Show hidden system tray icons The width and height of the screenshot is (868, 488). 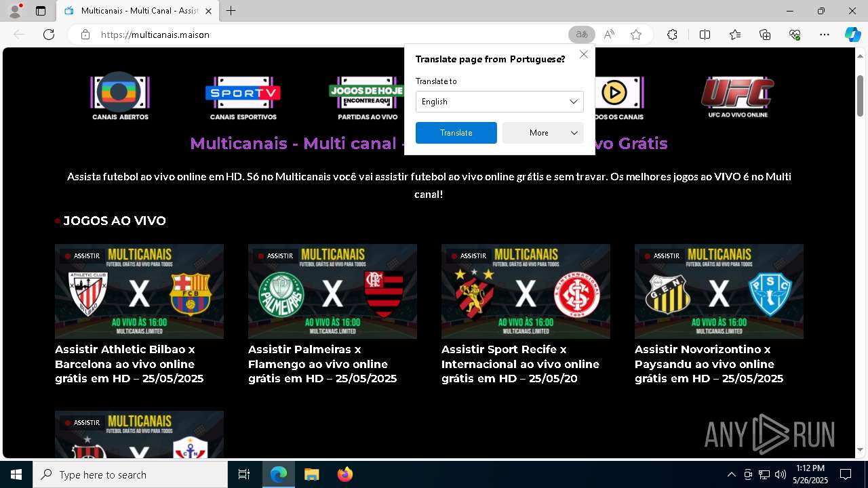pyautogui.click(x=731, y=474)
